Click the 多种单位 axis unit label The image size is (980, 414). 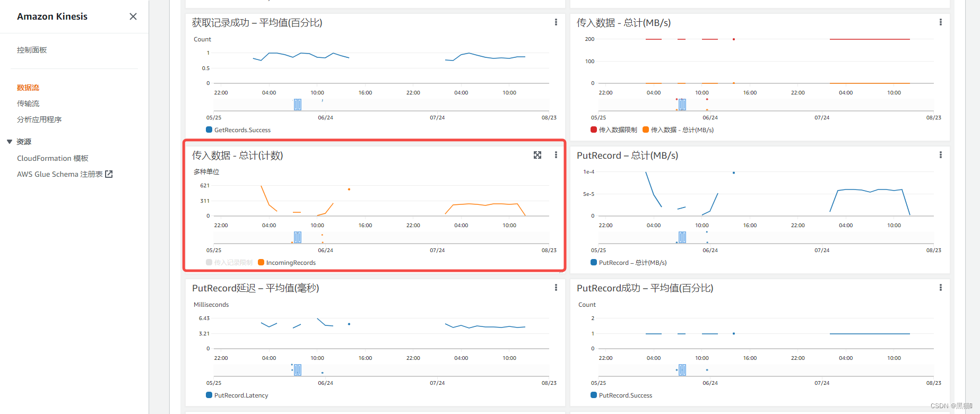click(x=206, y=172)
